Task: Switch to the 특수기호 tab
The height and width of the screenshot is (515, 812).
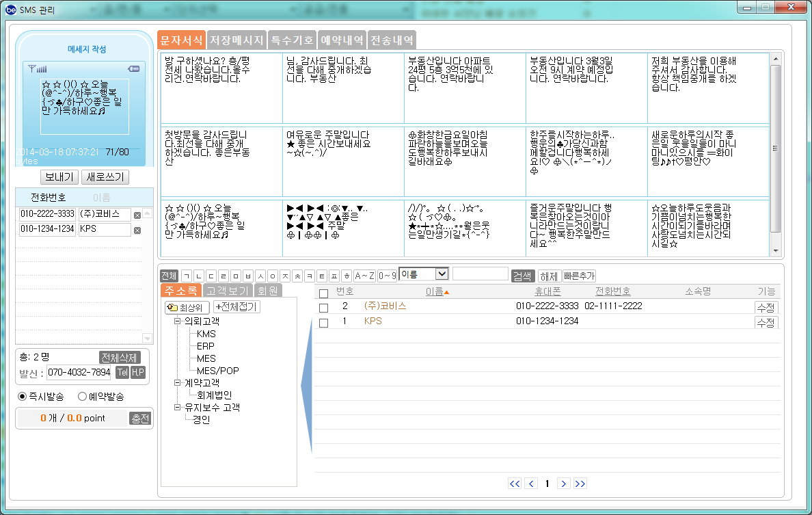Action: click(293, 40)
